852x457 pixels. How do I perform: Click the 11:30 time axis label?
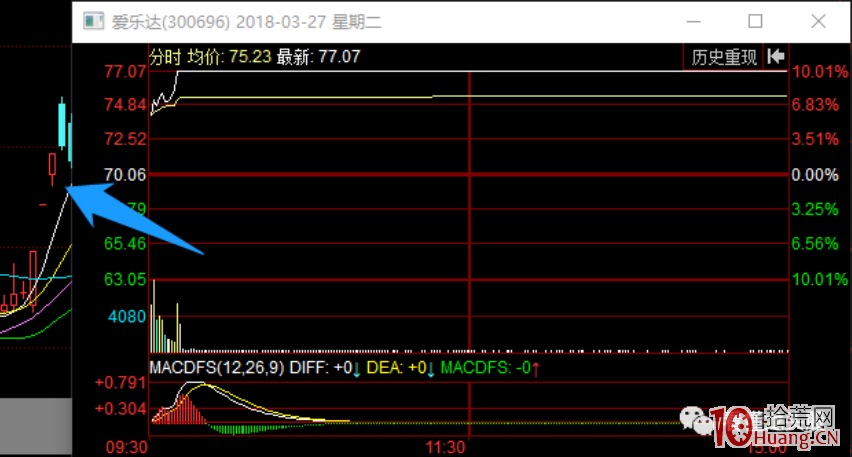click(x=445, y=448)
